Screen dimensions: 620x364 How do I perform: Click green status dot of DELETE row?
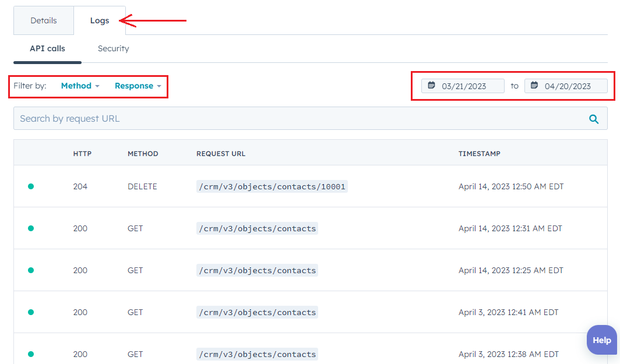tap(31, 186)
